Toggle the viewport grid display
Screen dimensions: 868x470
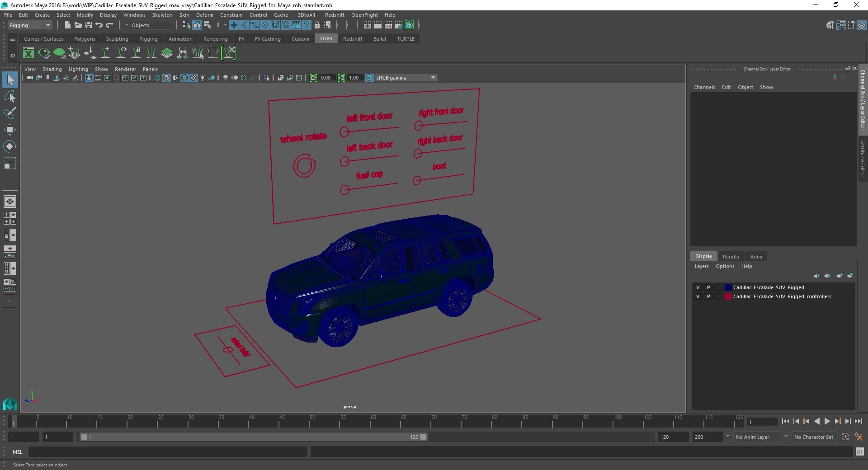tap(89, 78)
